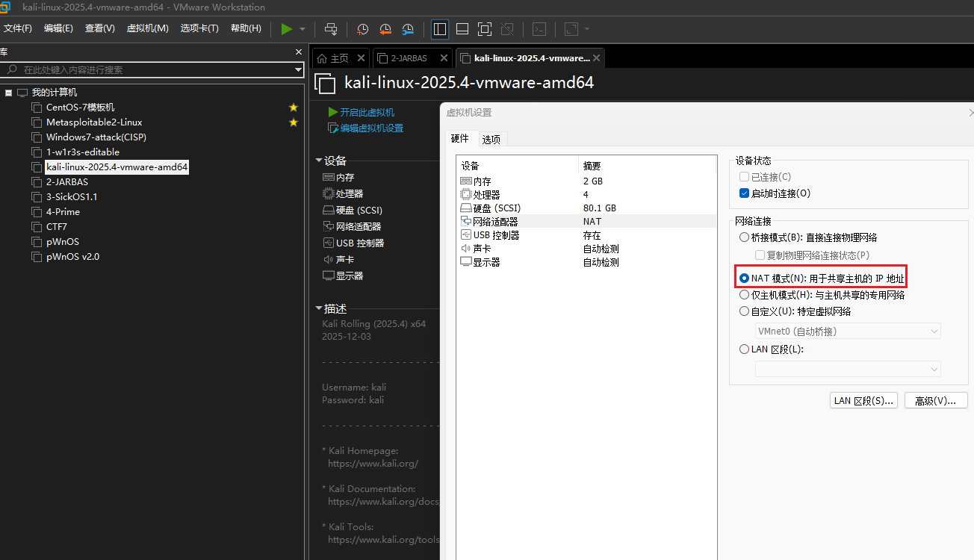Click the favorite star beside Metasploitable2-Linux
The width and height of the screenshot is (974, 560).
tap(294, 122)
